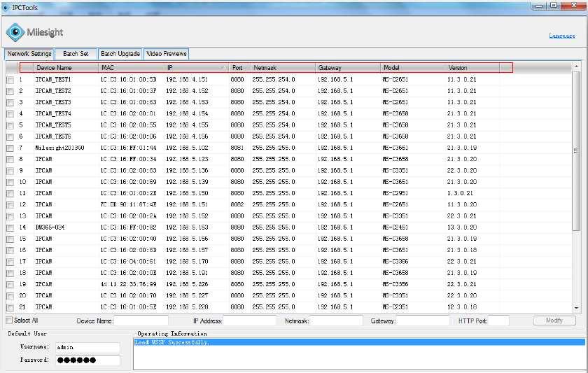Maximize the IPCTools window
Image resolution: width=588 pixels, height=373 pixels.
[x=554, y=6]
